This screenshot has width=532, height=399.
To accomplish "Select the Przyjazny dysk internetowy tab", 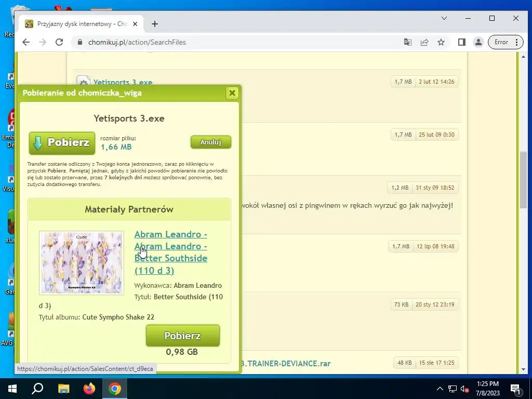I will (x=81, y=24).
